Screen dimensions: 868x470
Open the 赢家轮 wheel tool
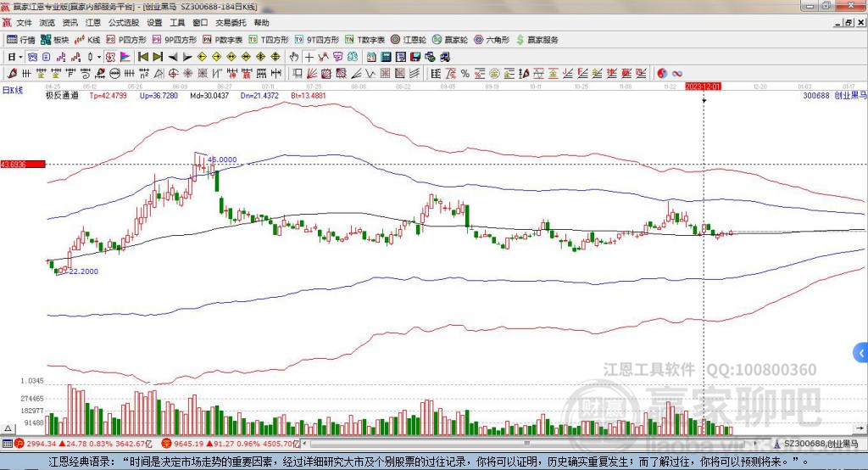tap(450, 40)
